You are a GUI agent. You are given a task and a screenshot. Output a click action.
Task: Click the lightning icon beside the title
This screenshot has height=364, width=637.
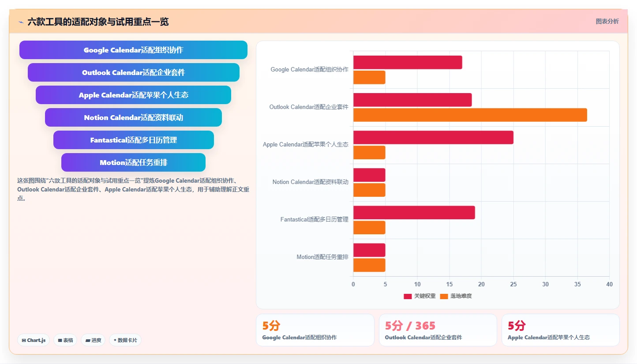pos(21,22)
